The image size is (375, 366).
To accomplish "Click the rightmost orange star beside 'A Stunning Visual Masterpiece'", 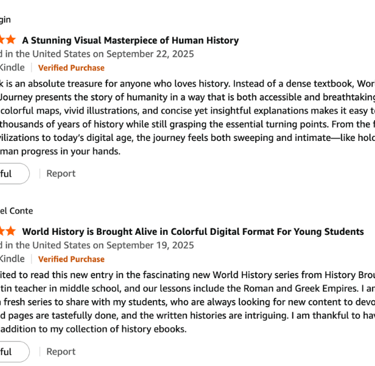I will [x=11, y=40].
